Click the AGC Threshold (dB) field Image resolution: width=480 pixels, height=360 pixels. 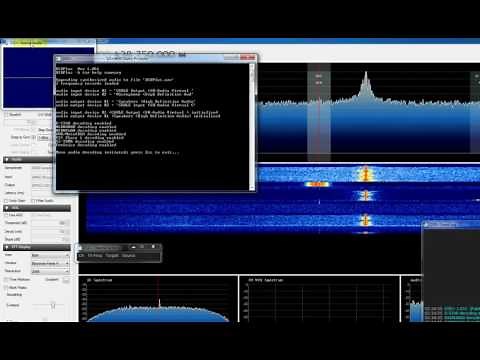(x=51, y=223)
